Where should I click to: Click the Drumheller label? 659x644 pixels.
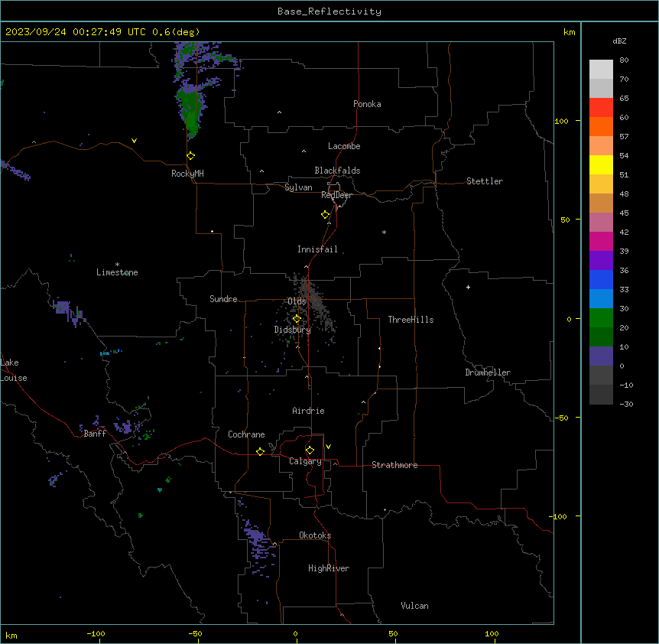click(488, 372)
